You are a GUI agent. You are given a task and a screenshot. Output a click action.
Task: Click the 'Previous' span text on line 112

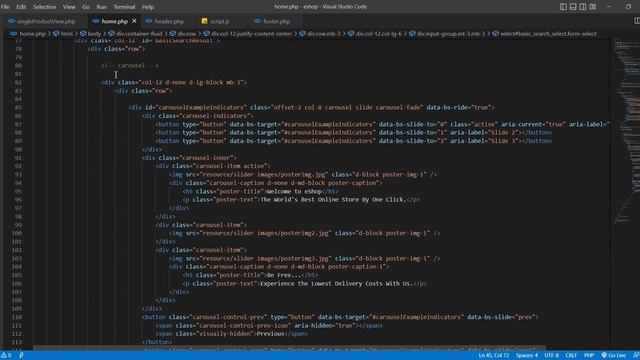[270, 334]
